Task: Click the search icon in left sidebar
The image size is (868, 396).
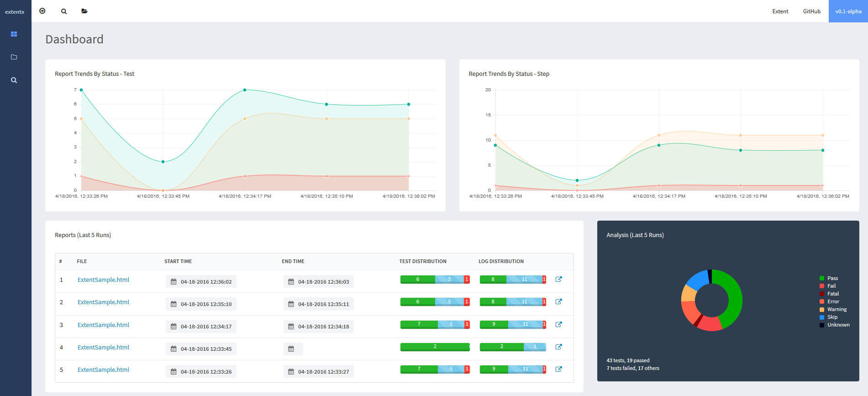Action: coord(14,80)
